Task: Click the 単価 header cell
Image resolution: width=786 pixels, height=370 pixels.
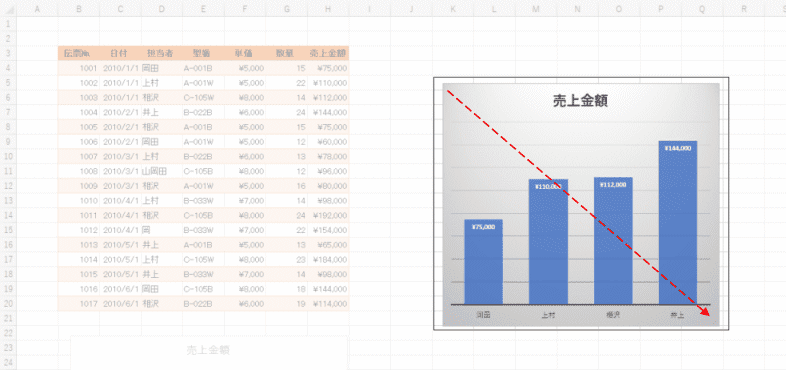Action: [245, 53]
